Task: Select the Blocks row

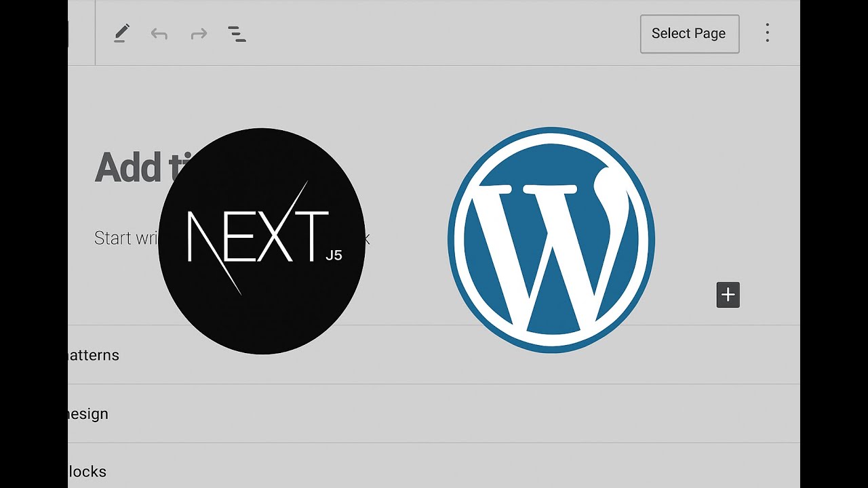Action: pos(434,466)
